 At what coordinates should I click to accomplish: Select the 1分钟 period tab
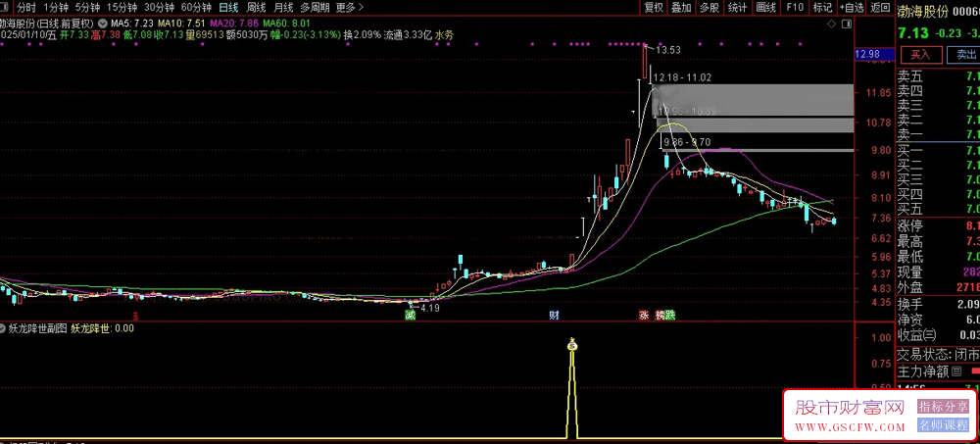click(56, 8)
